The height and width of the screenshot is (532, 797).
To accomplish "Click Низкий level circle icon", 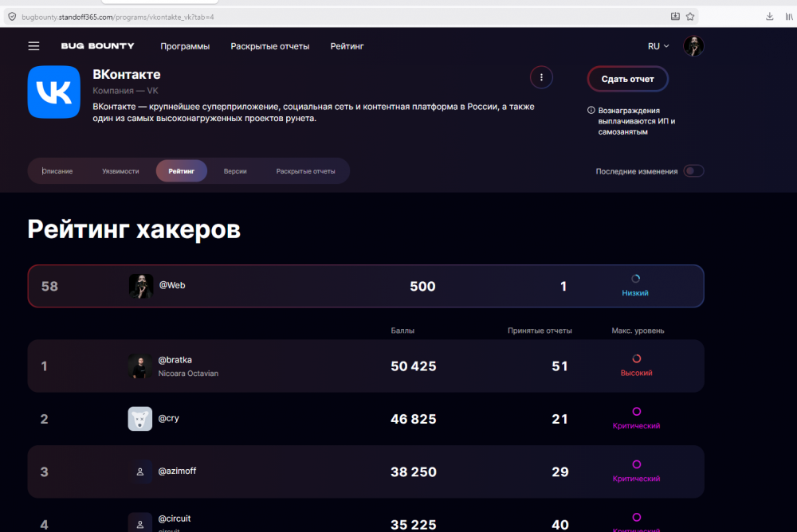I will (x=635, y=279).
